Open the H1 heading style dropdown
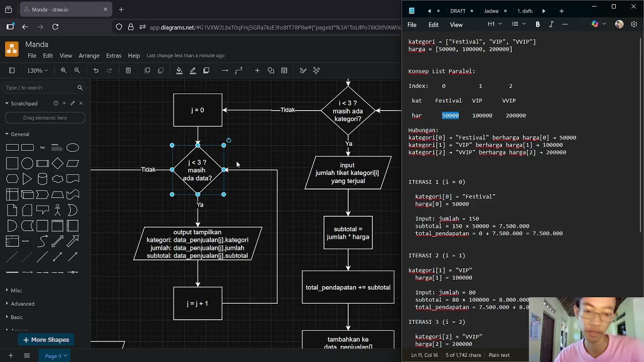Screen dimensions: 644x362 [x=495, y=24]
